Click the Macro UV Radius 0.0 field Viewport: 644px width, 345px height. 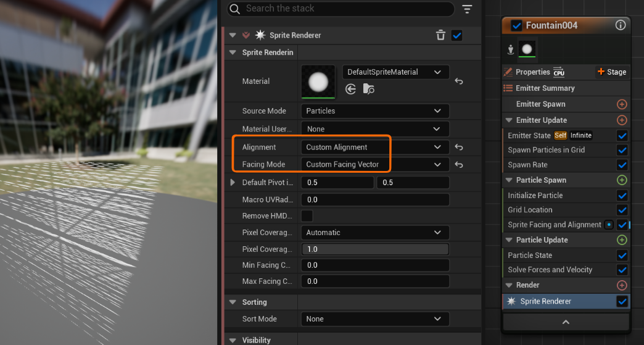375,199
